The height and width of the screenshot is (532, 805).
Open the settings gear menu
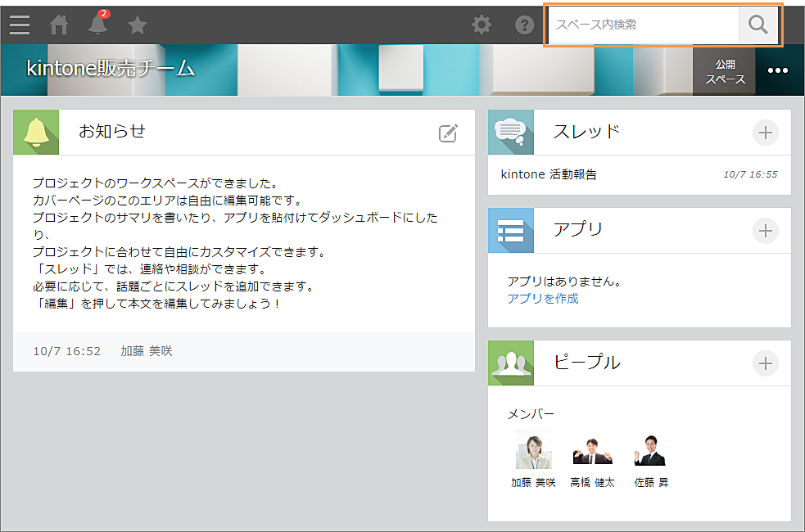[482, 25]
